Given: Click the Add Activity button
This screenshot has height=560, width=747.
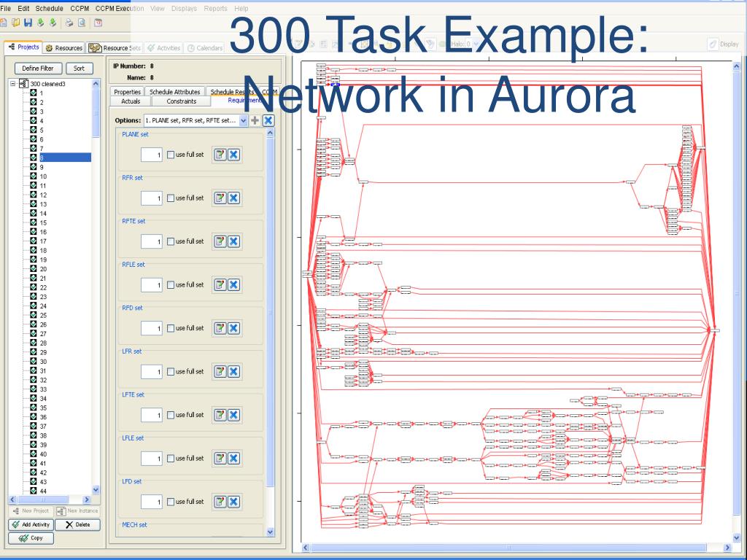Looking at the screenshot, I should 31,524.
